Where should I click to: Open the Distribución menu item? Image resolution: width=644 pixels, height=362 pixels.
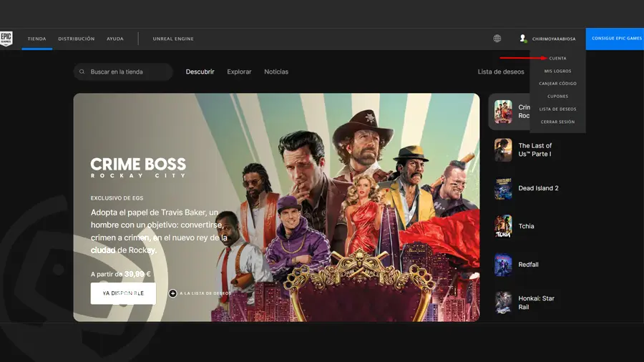77,39
